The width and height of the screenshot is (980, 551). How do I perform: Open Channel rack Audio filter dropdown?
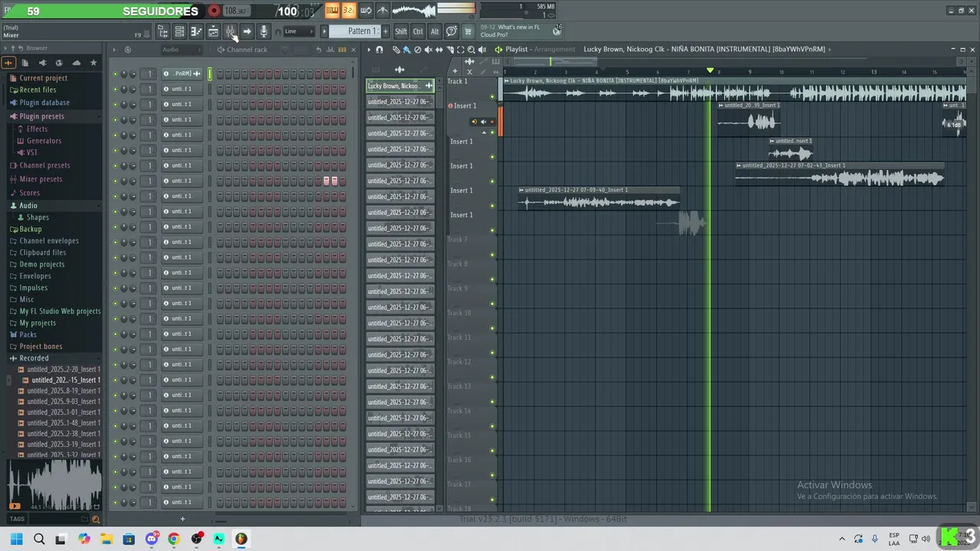tap(180, 50)
